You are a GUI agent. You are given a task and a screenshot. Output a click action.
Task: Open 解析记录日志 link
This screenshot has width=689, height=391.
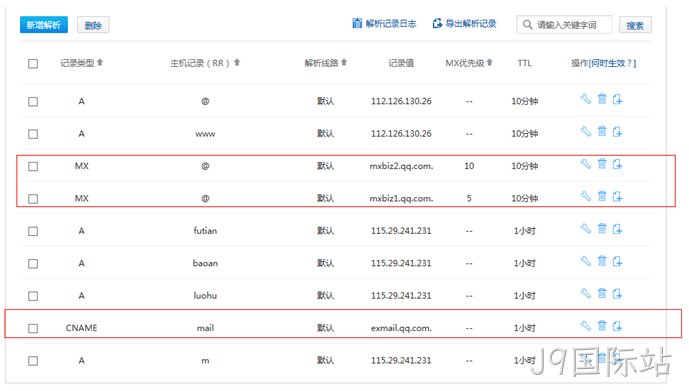pyautogui.click(x=384, y=23)
